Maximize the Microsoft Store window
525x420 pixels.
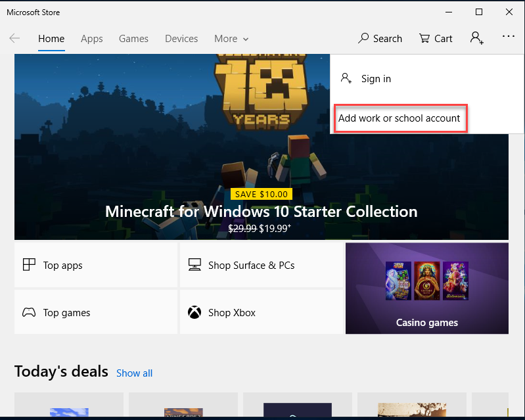point(479,12)
